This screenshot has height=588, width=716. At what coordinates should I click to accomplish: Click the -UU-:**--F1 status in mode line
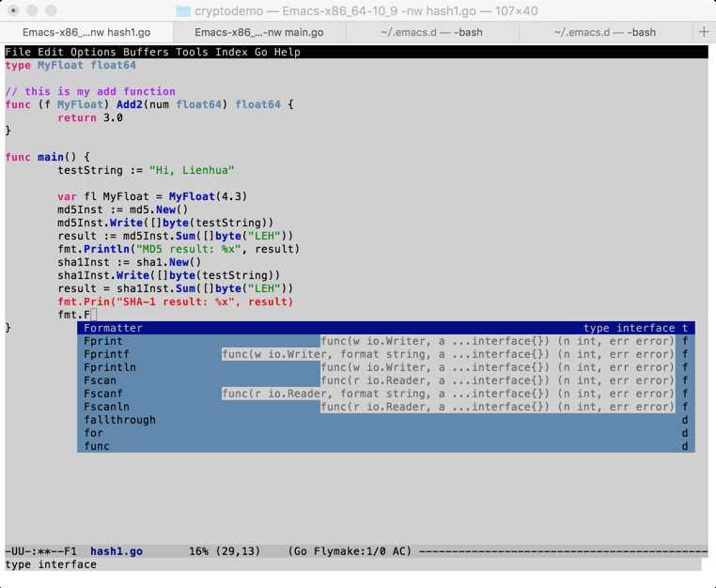[x=40, y=551]
